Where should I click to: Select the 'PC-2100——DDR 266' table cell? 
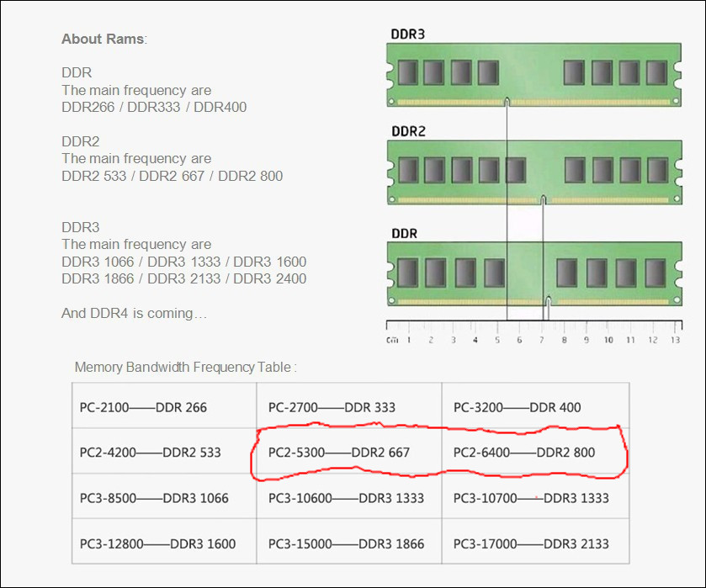[x=164, y=405]
